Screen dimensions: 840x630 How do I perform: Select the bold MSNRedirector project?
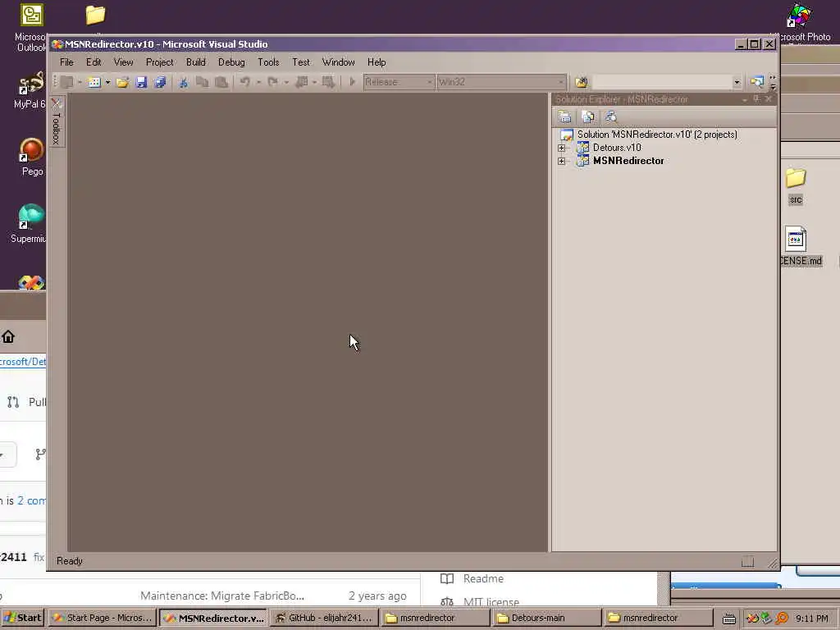(x=628, y=162)
